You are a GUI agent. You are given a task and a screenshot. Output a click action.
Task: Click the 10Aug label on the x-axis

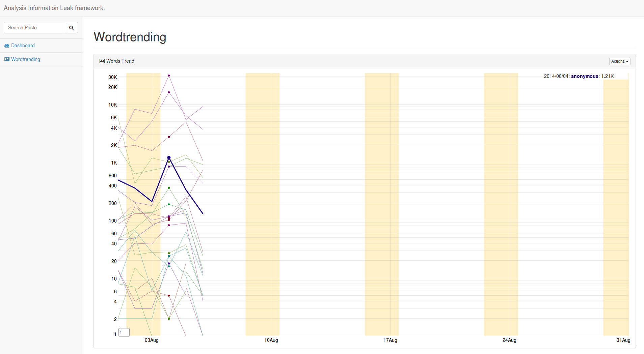271,340
